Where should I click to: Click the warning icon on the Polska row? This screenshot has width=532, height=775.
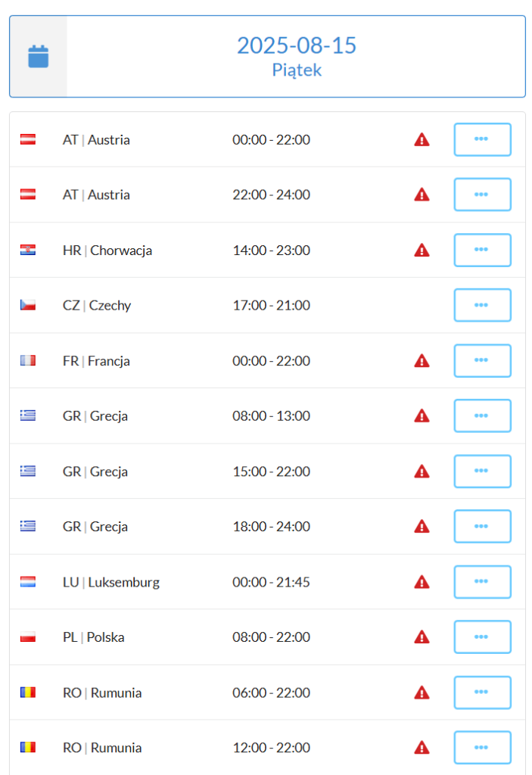[x=422, y=636]
